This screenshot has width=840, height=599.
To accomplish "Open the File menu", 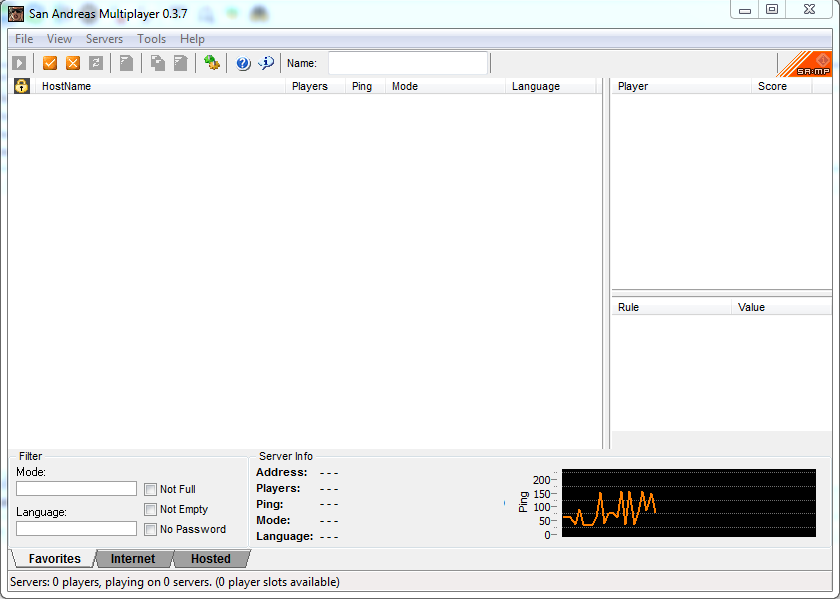I will point(24,39).
